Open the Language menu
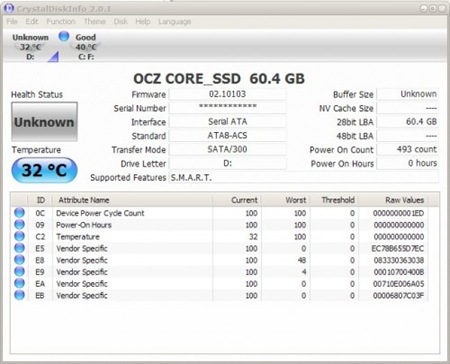This screenshot has width=450, height=364. 174,22
